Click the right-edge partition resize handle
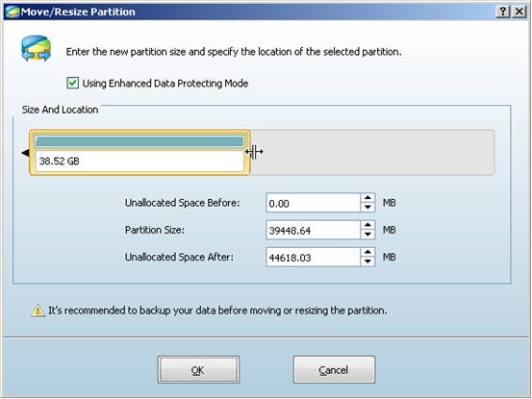This screenshot has height=399, width=532. (x=254, y=152)
